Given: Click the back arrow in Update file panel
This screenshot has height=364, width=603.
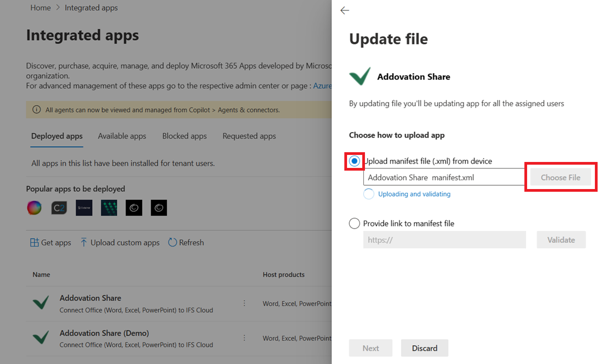Looking at the screenshot, I should [344, 10].
